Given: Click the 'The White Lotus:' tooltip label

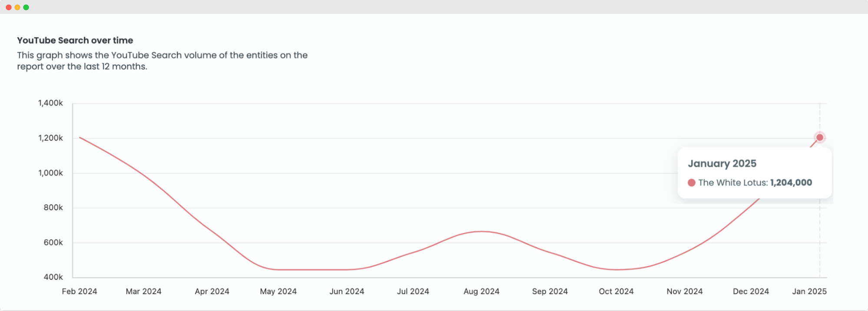Looking at the screenshot, I should click(733, 183).
